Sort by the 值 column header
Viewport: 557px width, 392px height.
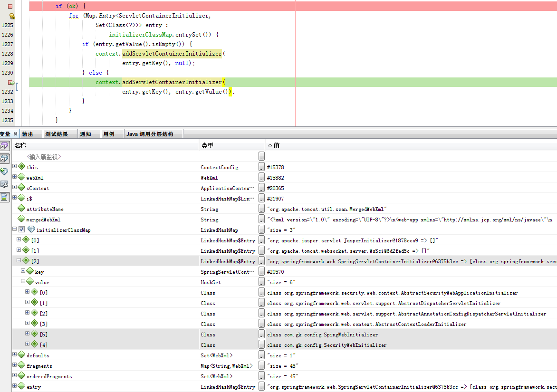[412, 145]
